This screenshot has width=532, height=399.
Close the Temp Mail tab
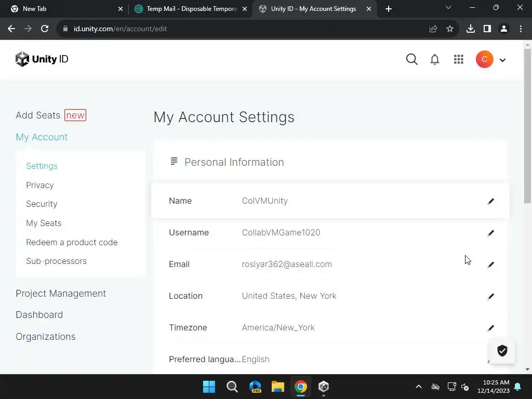pyautogui.click(x=244, y=9)
